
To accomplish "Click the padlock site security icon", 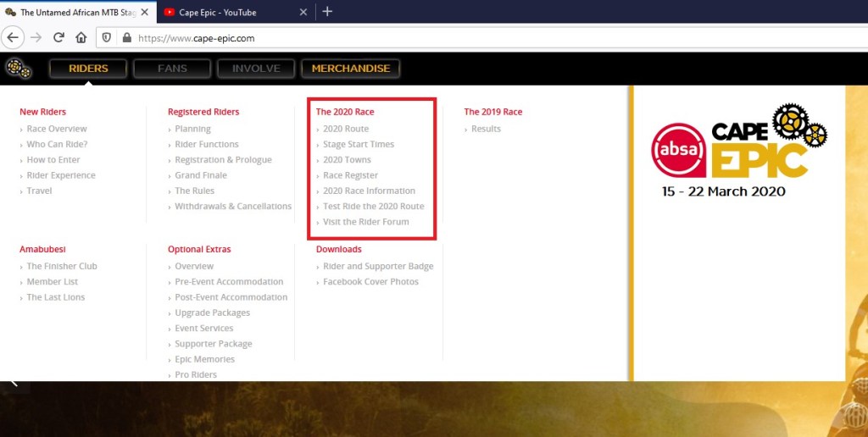I will 126,37.
